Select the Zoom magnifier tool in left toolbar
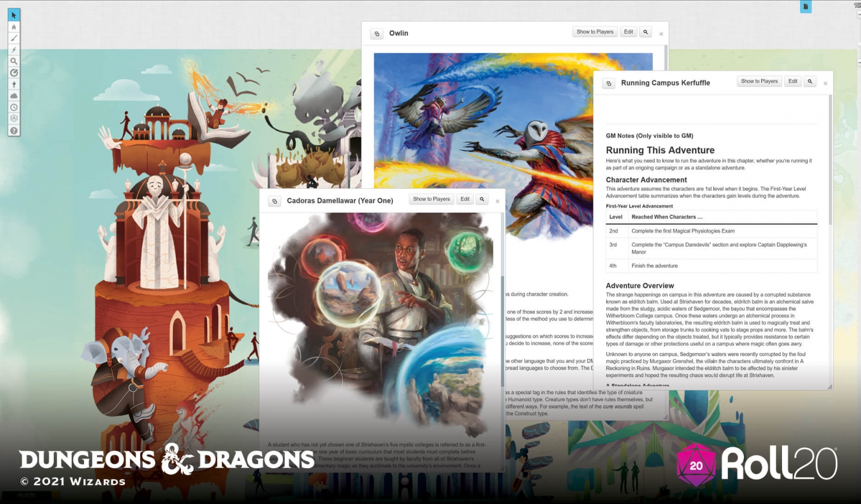The height and width of the screenshot is (504, 861). coord(14,61)
